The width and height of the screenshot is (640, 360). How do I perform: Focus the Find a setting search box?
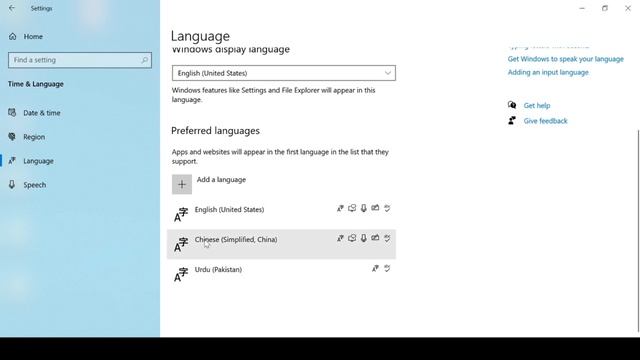tap(80, 60)
